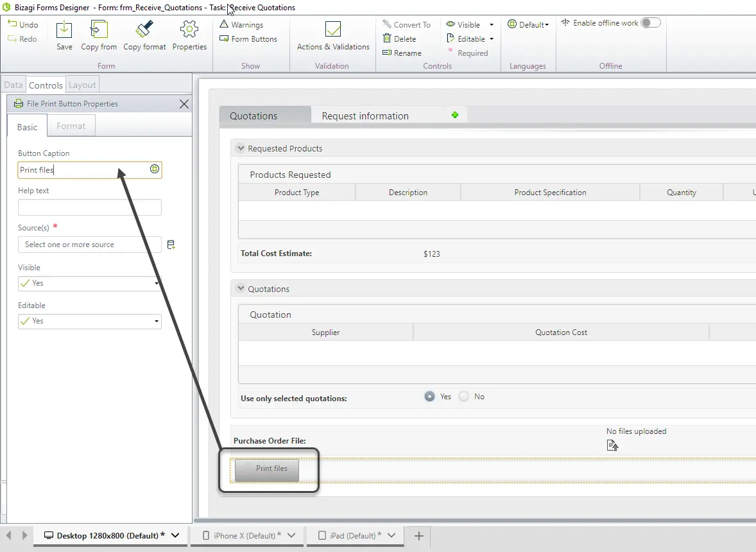Image resolution: width=756 pixels, height=552 pixels.
Task: Toggle Enable offline work switch
Action: coord(650,23)
